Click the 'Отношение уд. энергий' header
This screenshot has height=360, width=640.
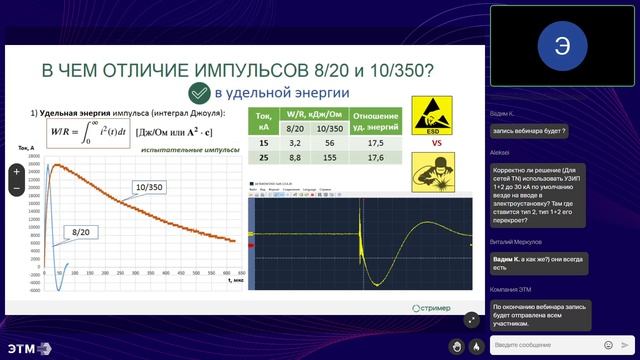[x=376, y=121]
